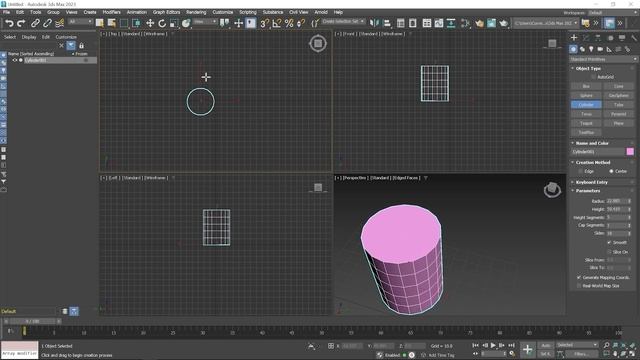The width and height of the screenshot is (640, 360).
Task: Activate the Select Object tool
Action: tap(100, 23)
